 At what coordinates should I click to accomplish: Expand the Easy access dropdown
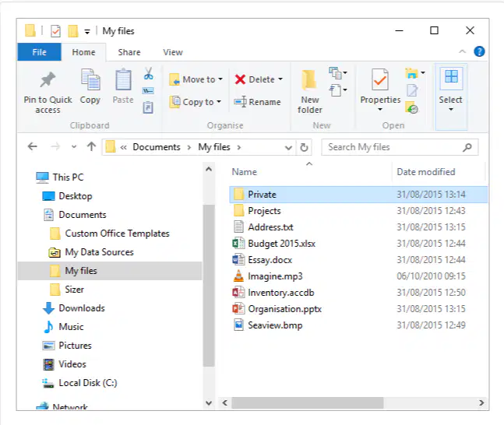click(x=338, y=90)
